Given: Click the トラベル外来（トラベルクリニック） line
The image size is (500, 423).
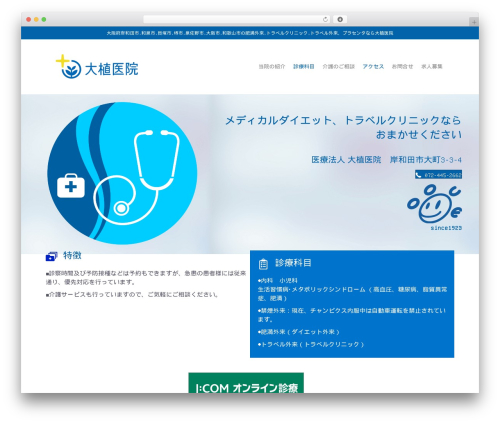Looking at the screenshot, I should (311, 344).
